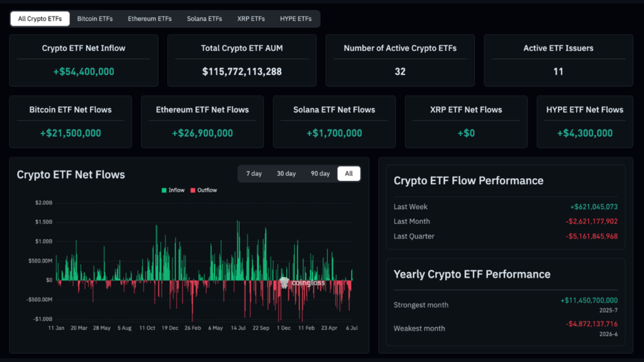
Task: Set chart range to 7 day
Action: coord(254,173)
